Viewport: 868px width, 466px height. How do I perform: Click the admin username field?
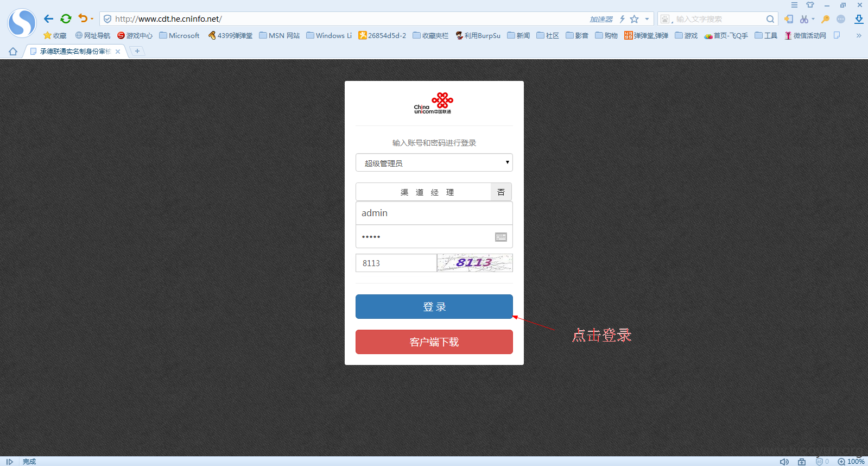pos(434,213)
